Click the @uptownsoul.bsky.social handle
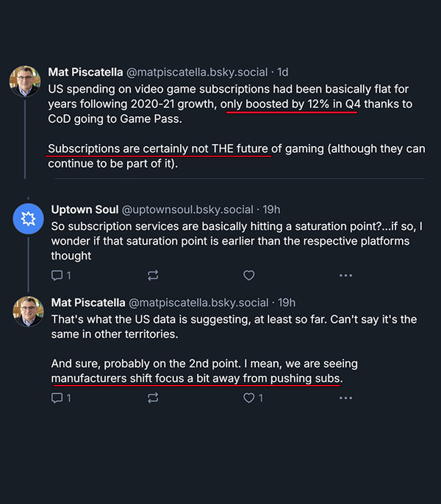This screenshot has height=504, width=441. point(193,209)
